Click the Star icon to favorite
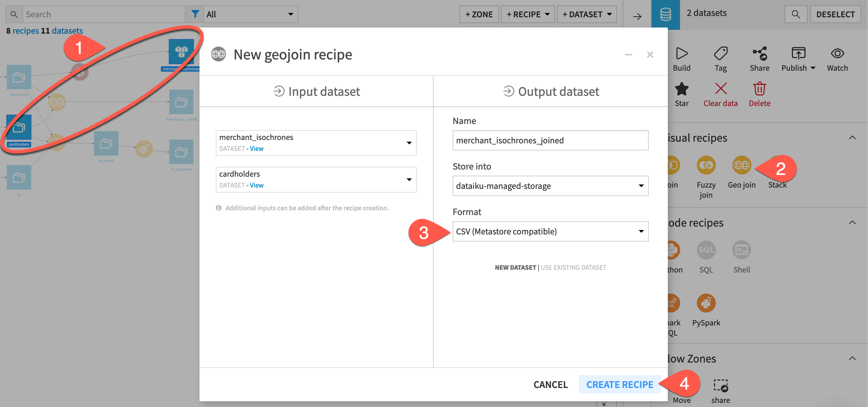 (x=682, y=89)
